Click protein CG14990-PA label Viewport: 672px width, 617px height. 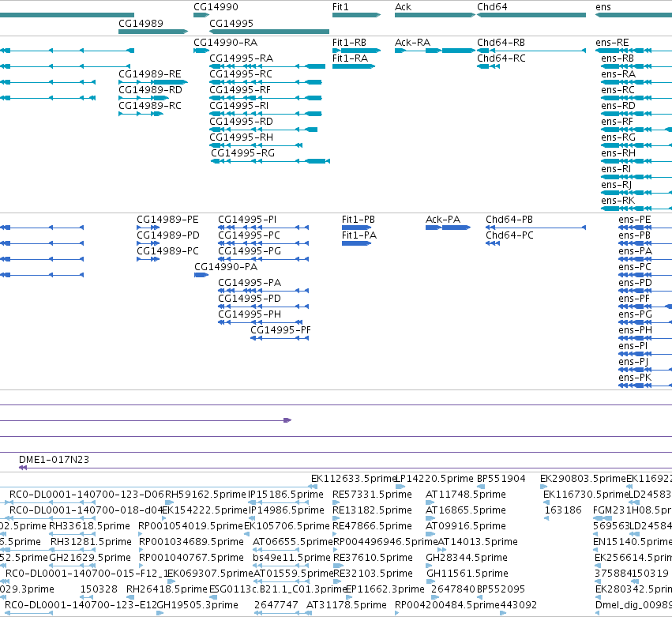(226, 267)
